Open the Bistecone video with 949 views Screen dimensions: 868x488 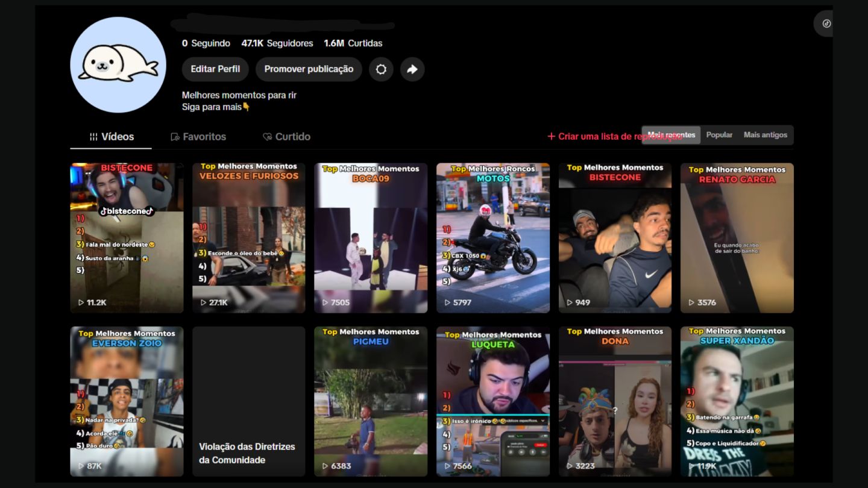(x=615, y=238)
